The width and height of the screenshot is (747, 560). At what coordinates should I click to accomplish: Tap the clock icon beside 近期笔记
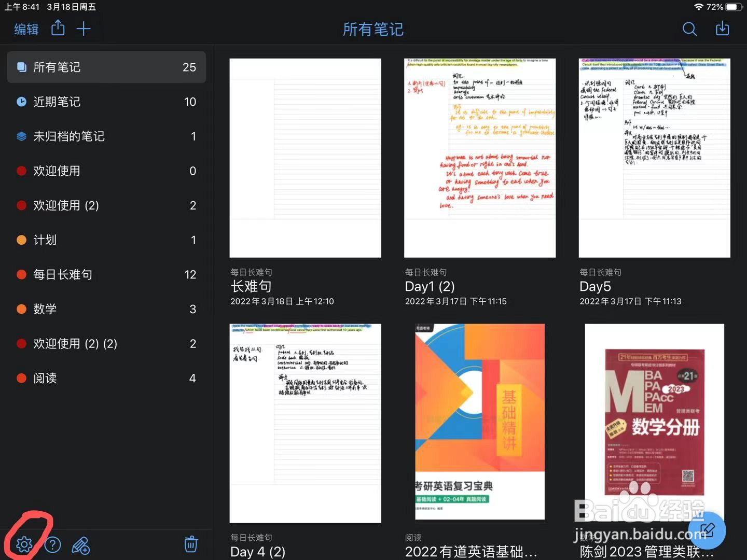[x=21, y=102]
